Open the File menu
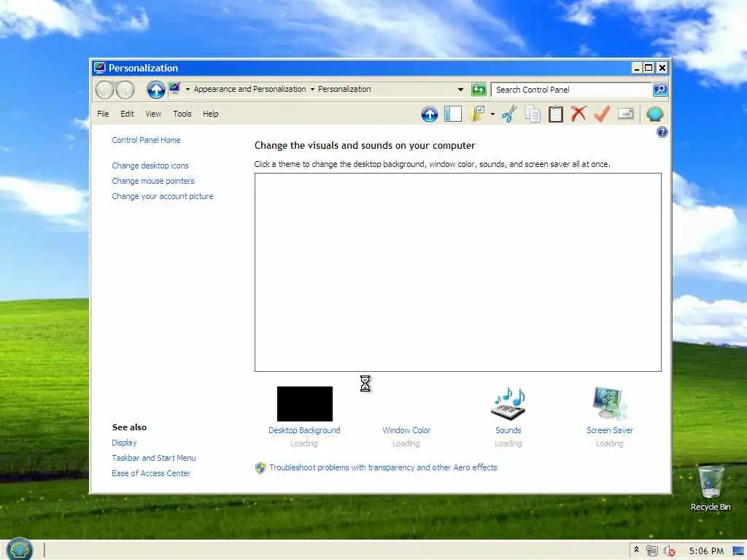The image size is (747, 560). click(103, 114)
